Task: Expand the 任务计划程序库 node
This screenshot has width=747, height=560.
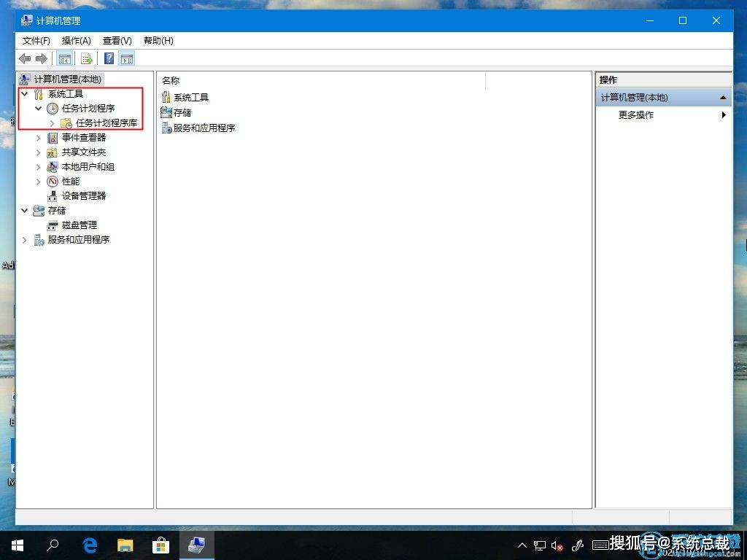Action: [x=53, y=123]
